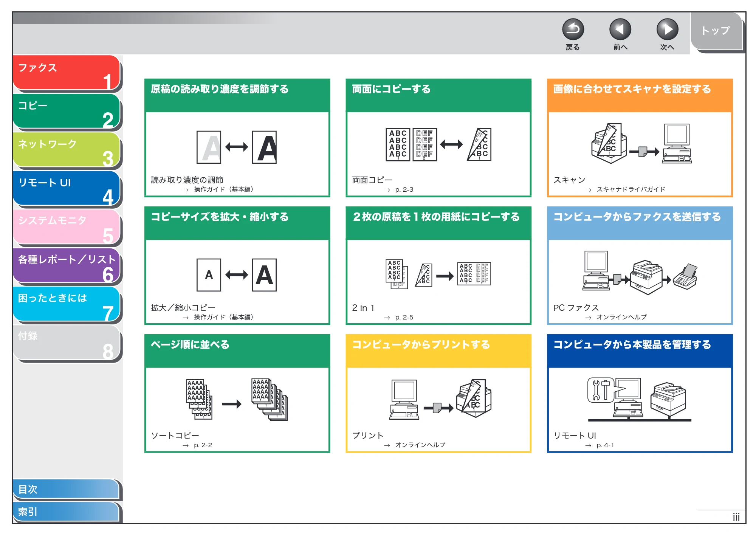The width and height of the screenshot is (756, 535).
Task: Click the コンピュータからプリントする header
Action: (438, 351)
